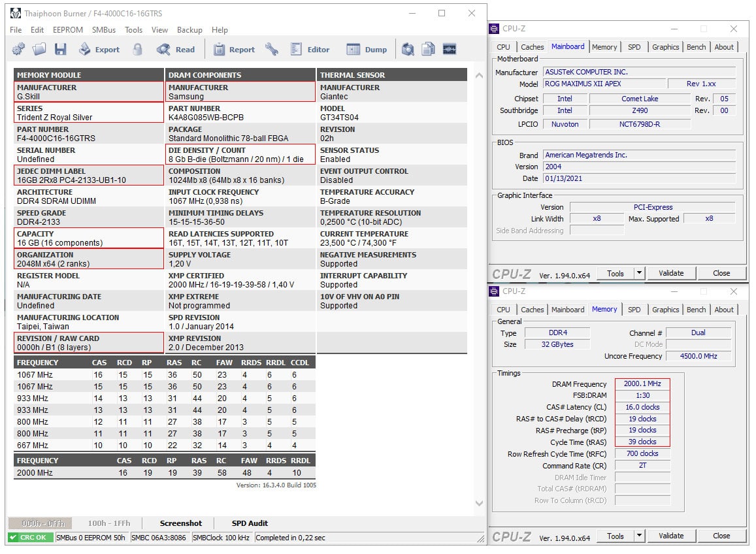756x554 pixels.
Task: Open the EEPROM menu
Action: pos(68,30)
